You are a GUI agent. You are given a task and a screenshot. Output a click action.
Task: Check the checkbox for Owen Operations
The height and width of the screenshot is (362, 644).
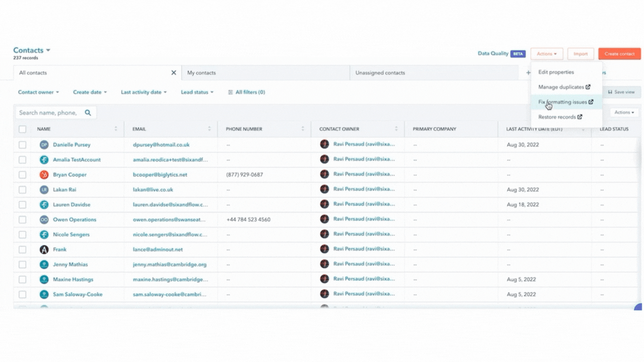tap(22, 219)
